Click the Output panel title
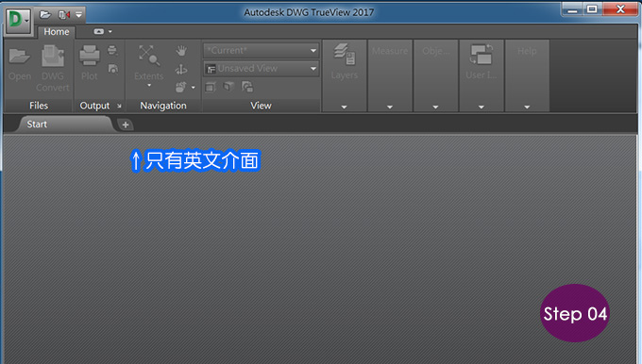The width and height of the screenshot is (642, 364). coord(94,106)
